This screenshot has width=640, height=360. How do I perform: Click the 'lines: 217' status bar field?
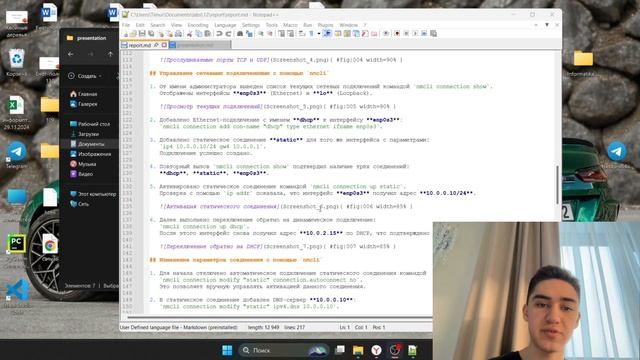(294, 327)
